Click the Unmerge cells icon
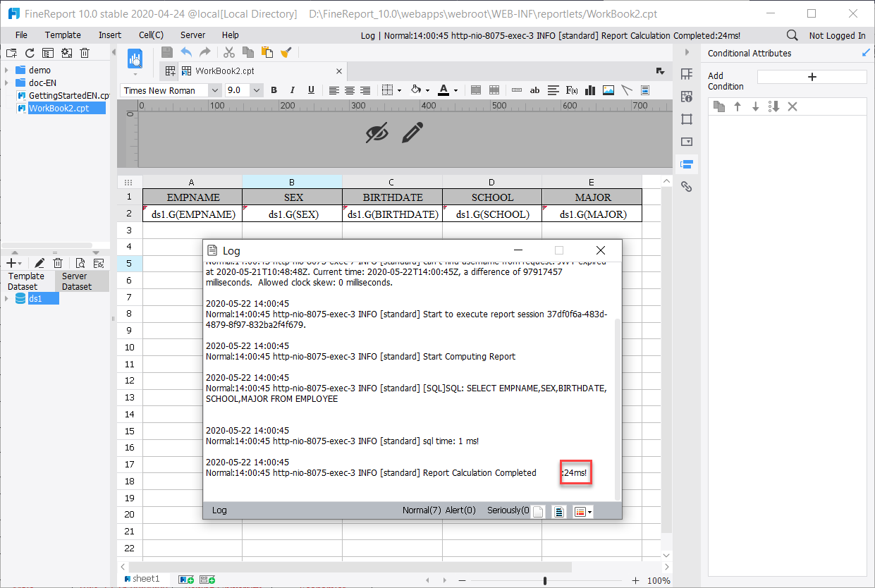875x588 pixels. [x=494, y=90]
